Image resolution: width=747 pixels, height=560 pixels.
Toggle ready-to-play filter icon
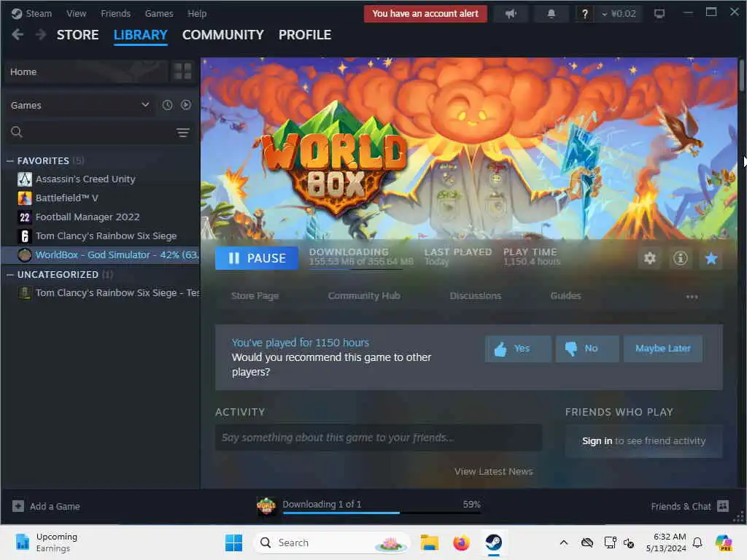pos(186,105)
